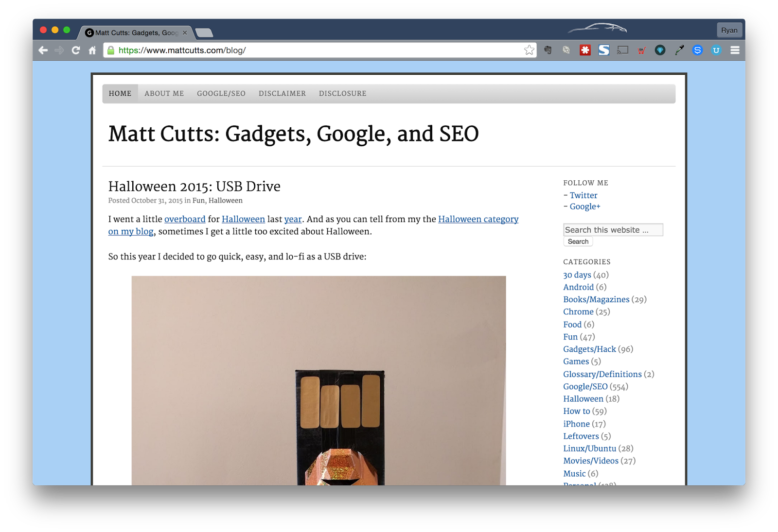The height and width of the screenshot is (532, 778).
Task: Click the Ryan profile button
Action: click(x=729, y=30)
